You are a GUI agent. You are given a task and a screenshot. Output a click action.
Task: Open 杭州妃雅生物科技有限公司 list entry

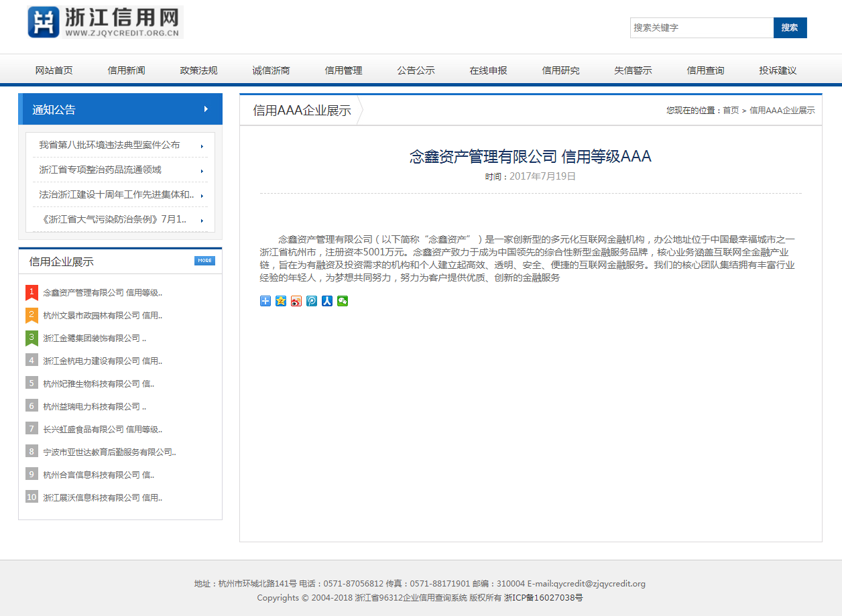click(99, 384)
